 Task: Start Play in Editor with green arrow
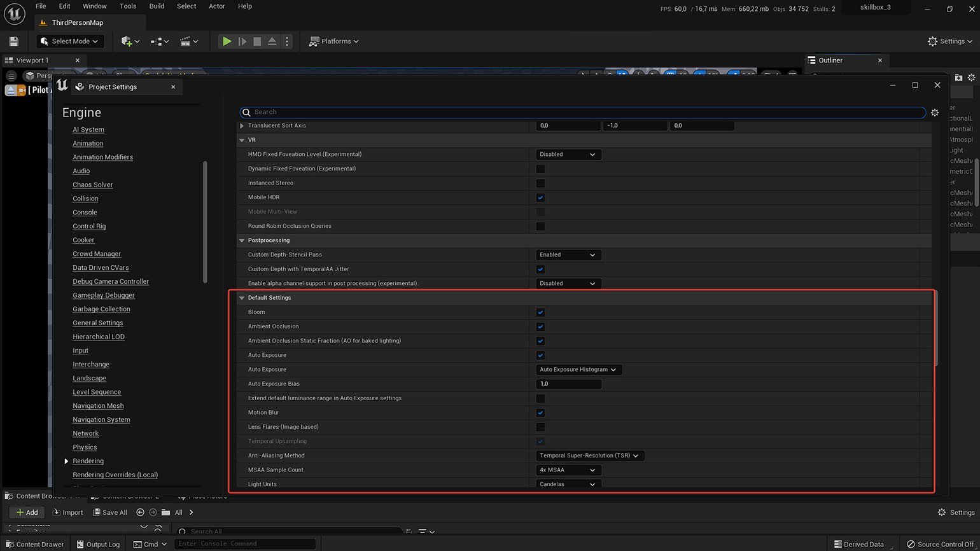click(x=227, y=41)
